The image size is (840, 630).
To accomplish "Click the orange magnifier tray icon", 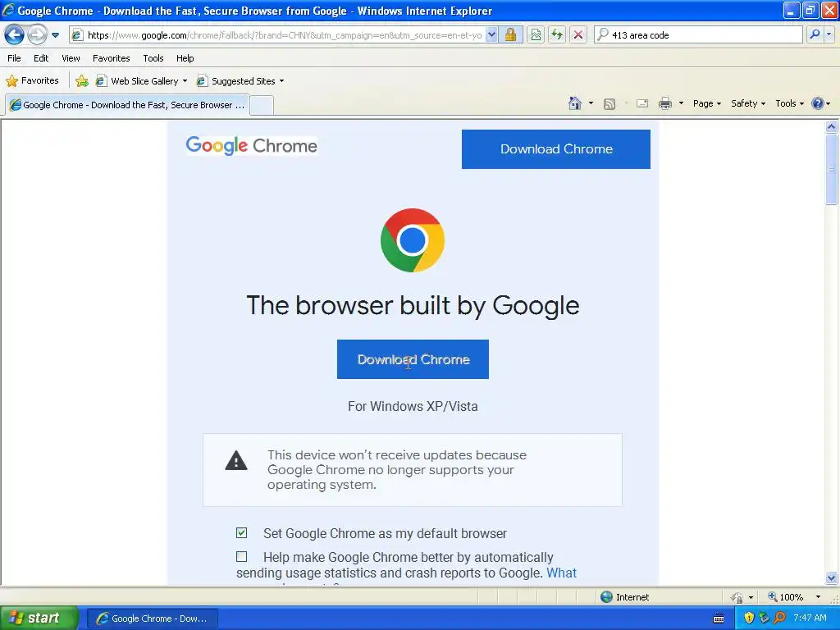I will pyautogui.click(x=779, y=618).
